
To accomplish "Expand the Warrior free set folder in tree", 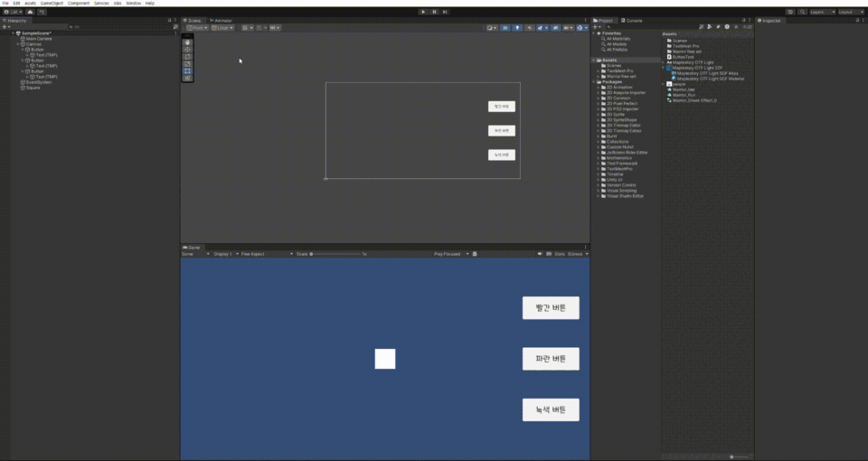I will 599,76.
